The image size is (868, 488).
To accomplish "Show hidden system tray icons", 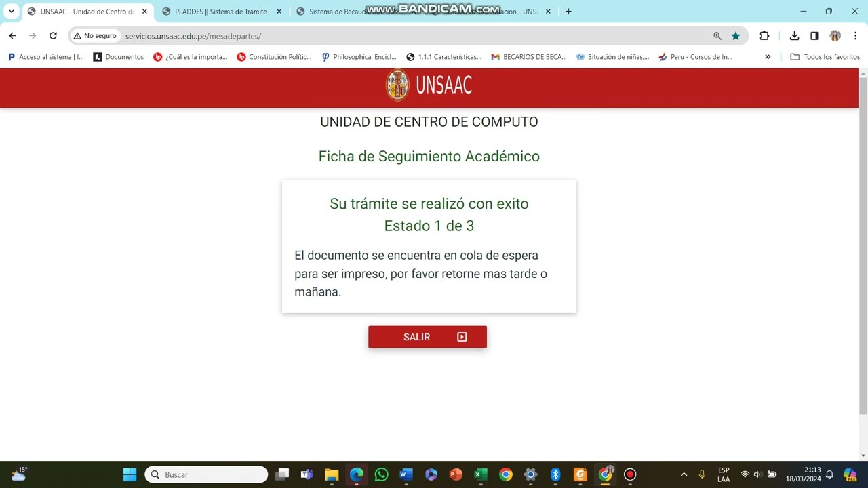I will [684, 474].
